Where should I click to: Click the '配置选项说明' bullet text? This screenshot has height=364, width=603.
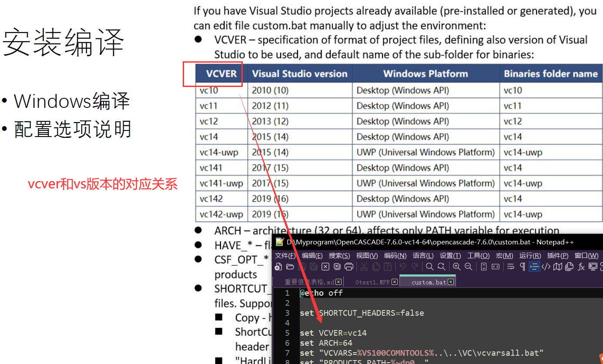click(x=73, y=129)
